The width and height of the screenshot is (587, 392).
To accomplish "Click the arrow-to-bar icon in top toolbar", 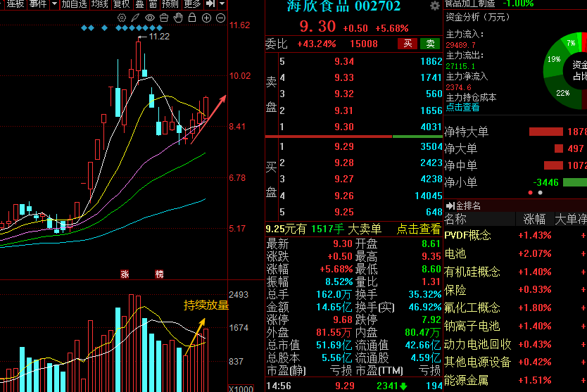I will pyautogui.click(x=210, y=4).
